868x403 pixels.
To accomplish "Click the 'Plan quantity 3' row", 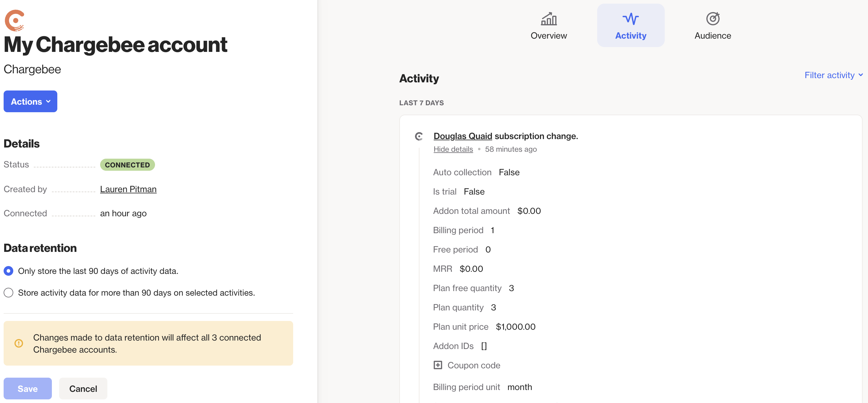I will [464, 307].
